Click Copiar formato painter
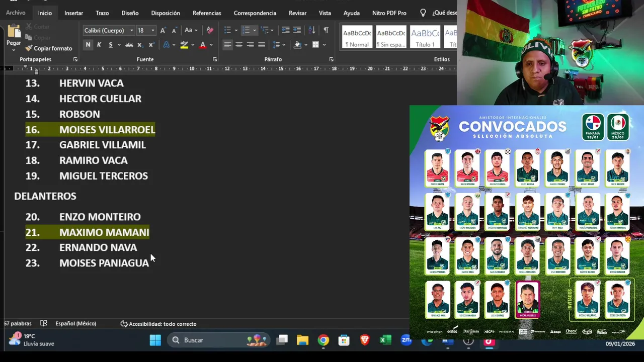Viewport: 644px width, 362px height. point(49,48)
